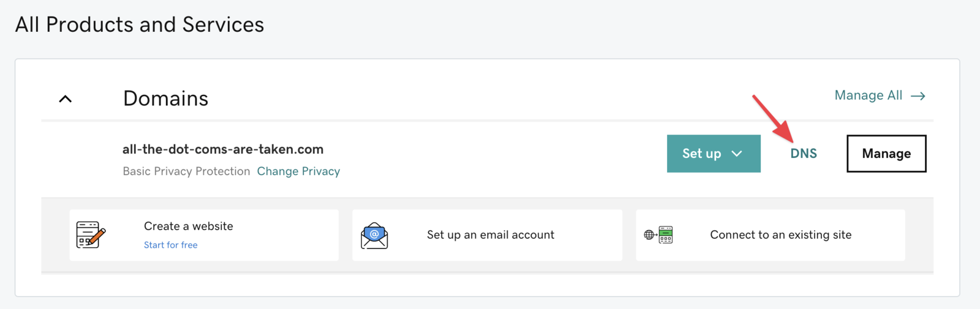Open DNS settings for the domain

(803, 154)
